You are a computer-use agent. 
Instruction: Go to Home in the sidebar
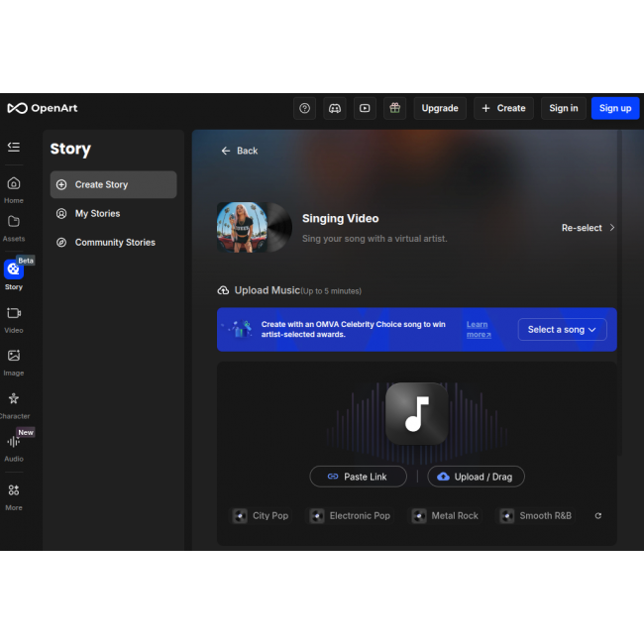click(14, 189)
